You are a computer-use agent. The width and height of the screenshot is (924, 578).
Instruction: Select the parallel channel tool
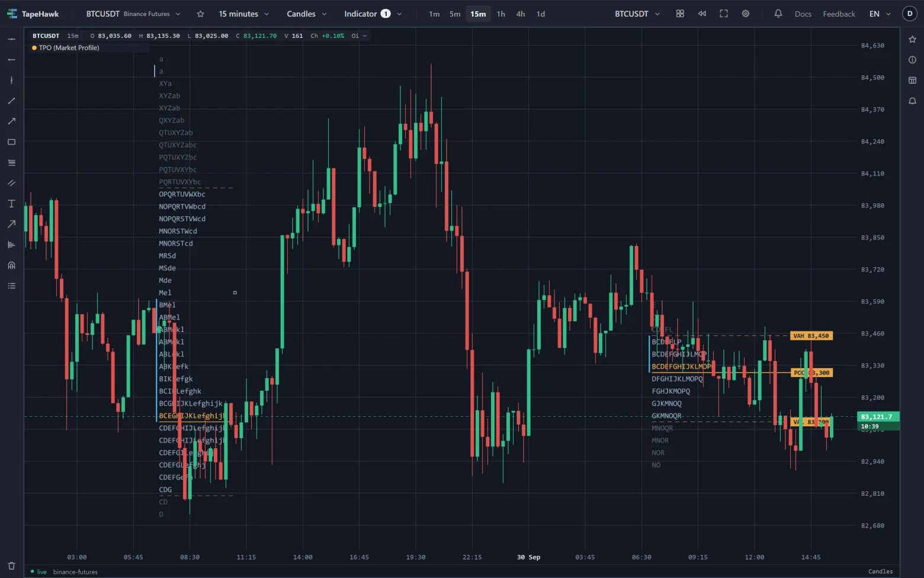(11, 183)
